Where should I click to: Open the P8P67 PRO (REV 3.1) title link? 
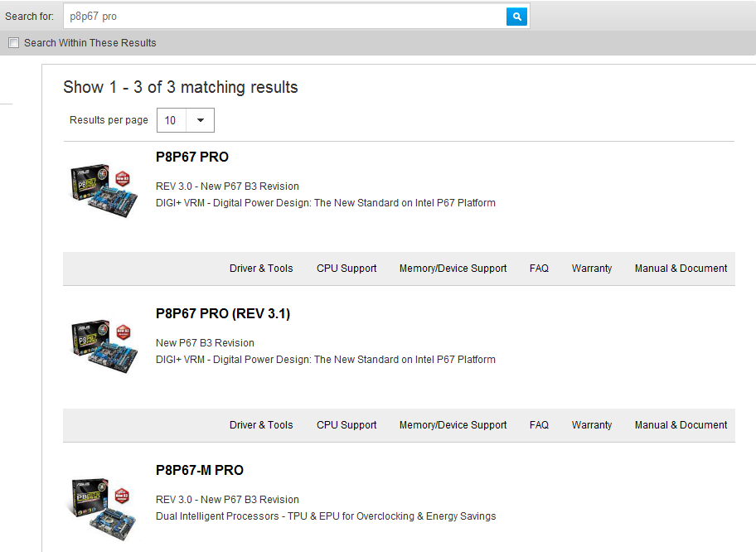click(x=223, y=313)
